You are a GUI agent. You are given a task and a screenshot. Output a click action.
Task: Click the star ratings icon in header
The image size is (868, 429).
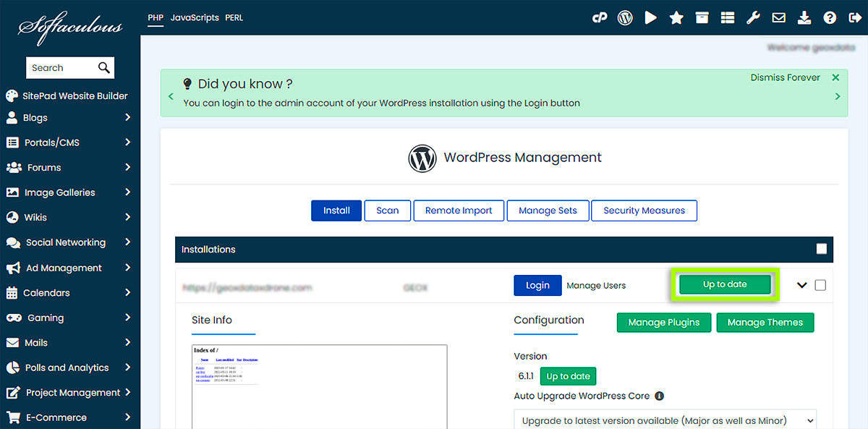pyautogui.click(x=676, y=18)
